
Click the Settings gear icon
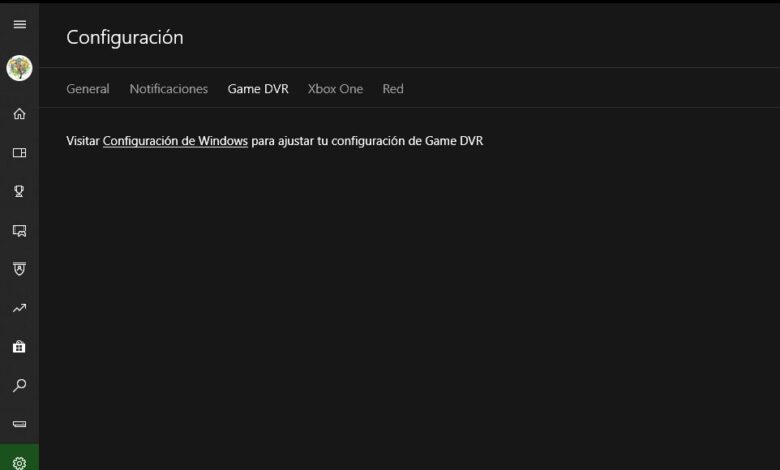point(19,463)
